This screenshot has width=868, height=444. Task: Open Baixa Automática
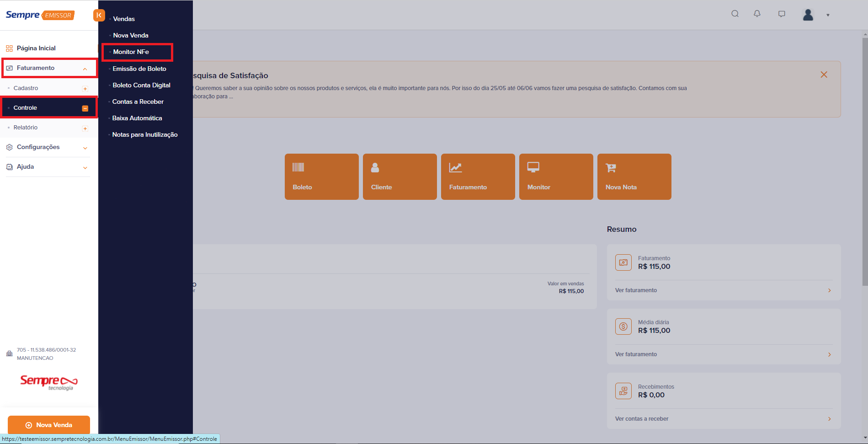click(x=137, y=118)
